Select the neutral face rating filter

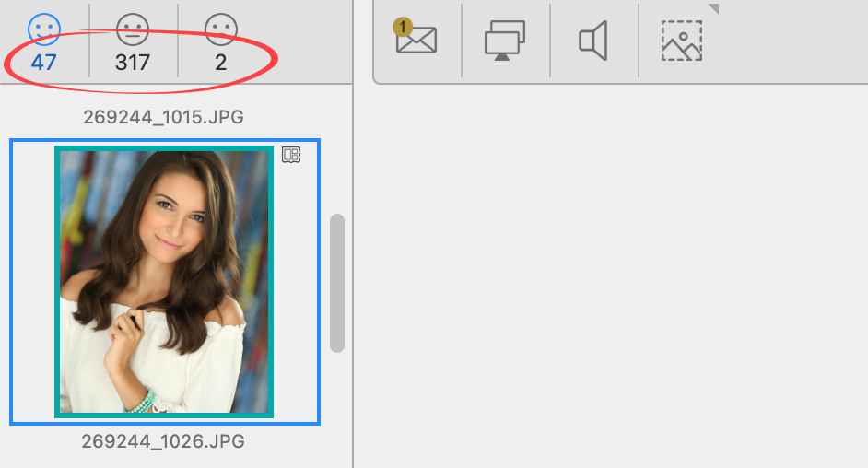coord(133,29)
